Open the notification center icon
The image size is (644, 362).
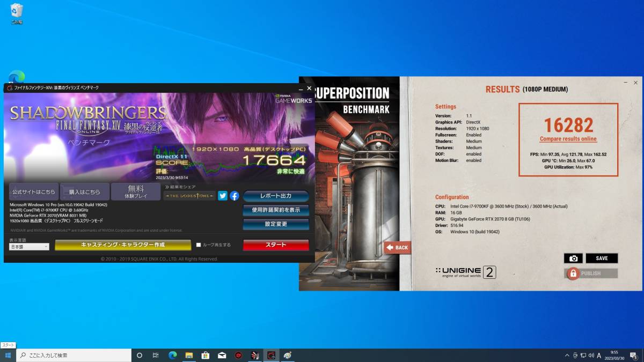(634, 355)
